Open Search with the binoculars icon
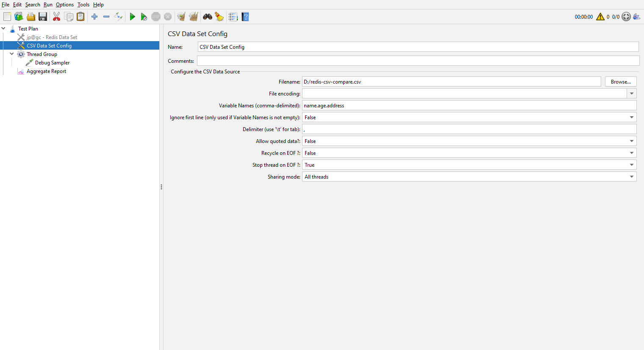This screenshot has height=350, width=644. [x=208, y=17]
